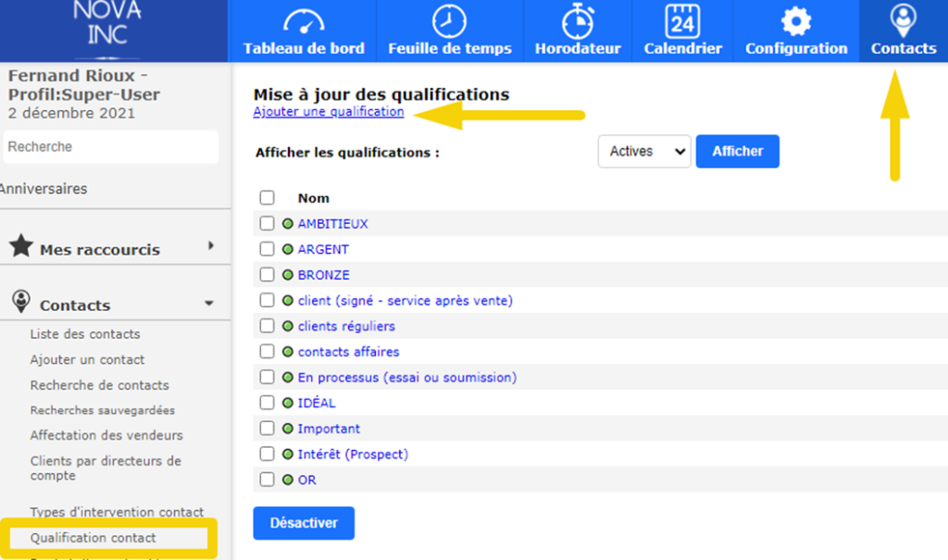Click the star icon beside Mes raccourcis

click(x=21, y=247)
